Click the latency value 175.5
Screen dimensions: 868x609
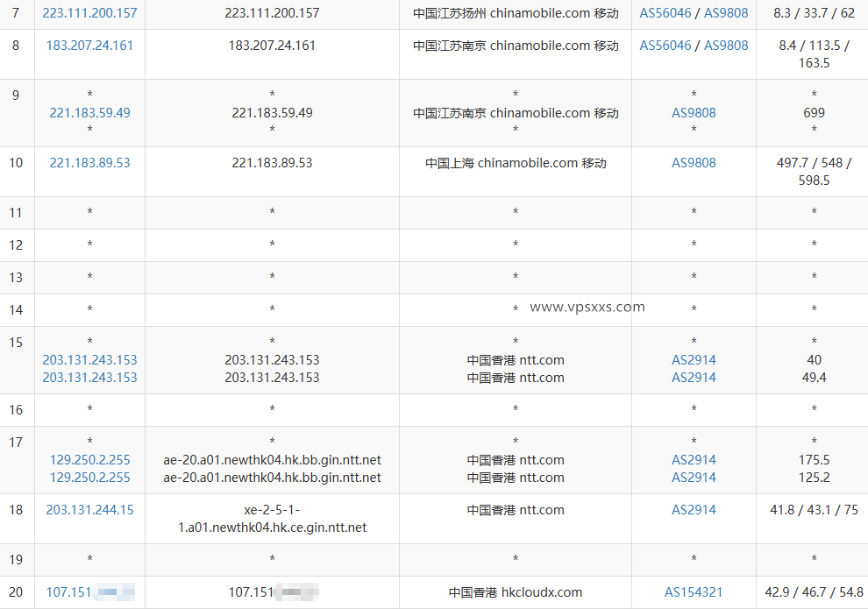[814, 460]
